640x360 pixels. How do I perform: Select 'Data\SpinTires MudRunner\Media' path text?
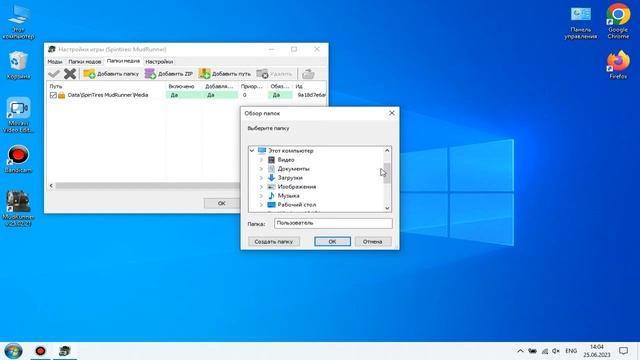click(x=108, y=95)
